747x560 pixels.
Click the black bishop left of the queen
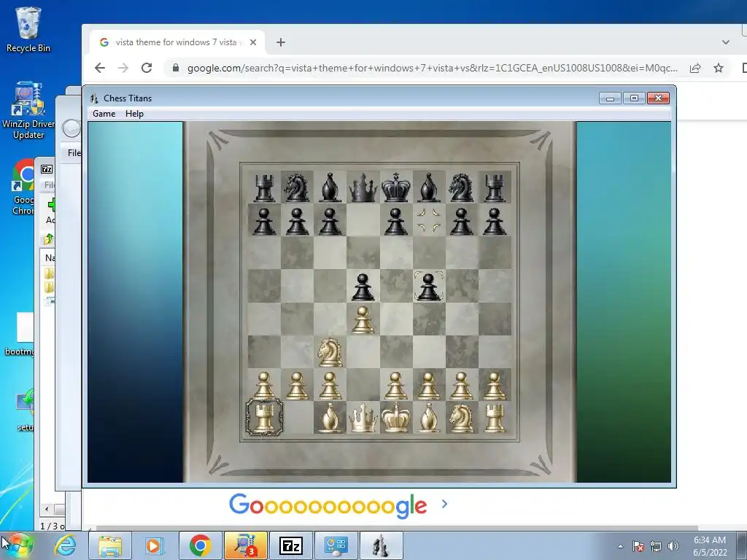[330, 187]
